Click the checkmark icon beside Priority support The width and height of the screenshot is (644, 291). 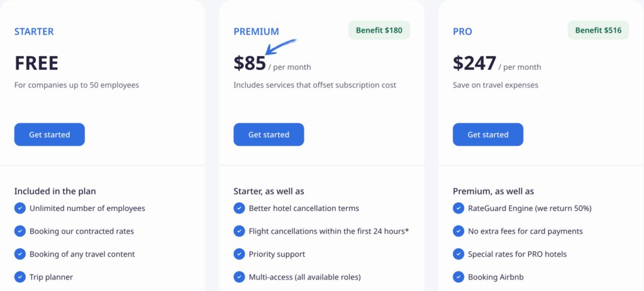point(239,254)
